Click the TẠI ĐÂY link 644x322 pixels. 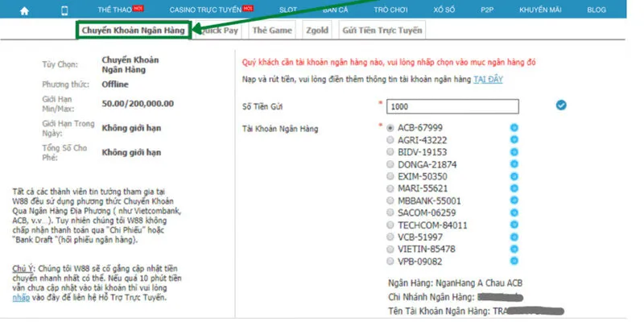(x=489, y=80)
